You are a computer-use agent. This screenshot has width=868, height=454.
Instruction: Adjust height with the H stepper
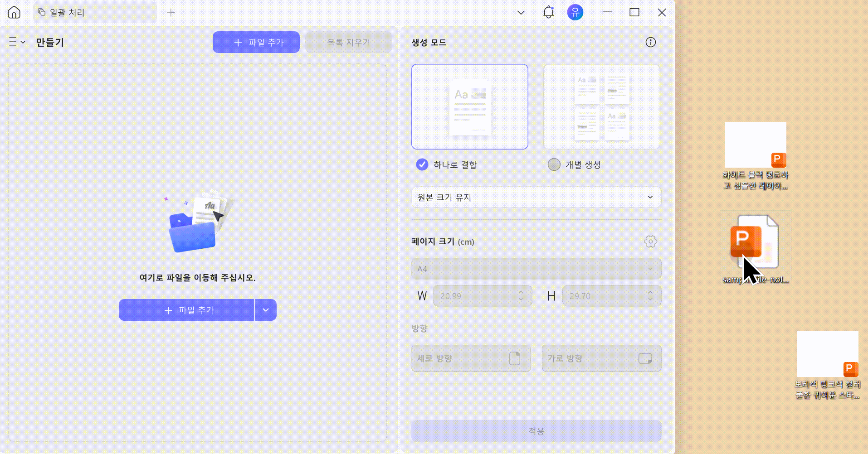(650, 296)
